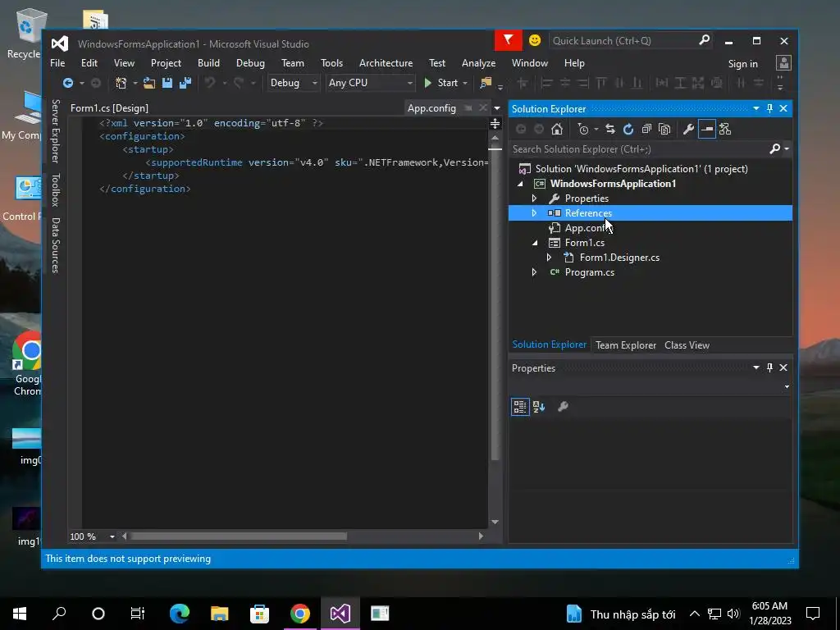Image resolution: width=840 pixels, height=630 pixels.
Task: Expand the Program.cs node
Action: (x=534, y=272)
